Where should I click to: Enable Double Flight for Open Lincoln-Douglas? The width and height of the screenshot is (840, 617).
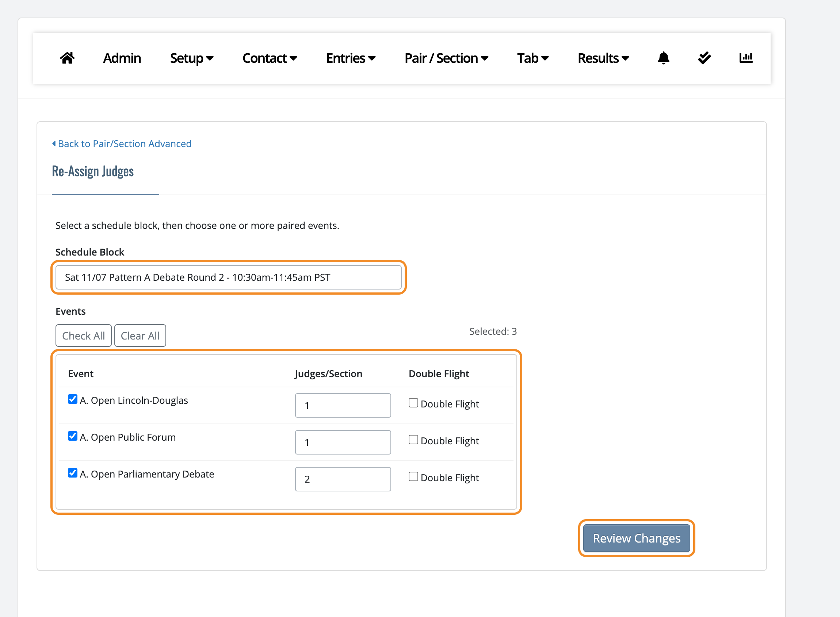click(x=413, y=403)
